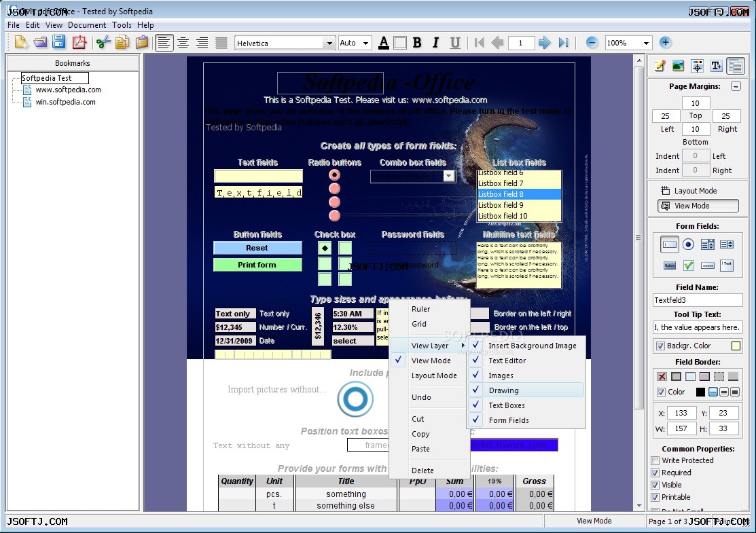Click the Print form button
The height and width of the screenshot is (533, 756).
[x=257, y=265]
